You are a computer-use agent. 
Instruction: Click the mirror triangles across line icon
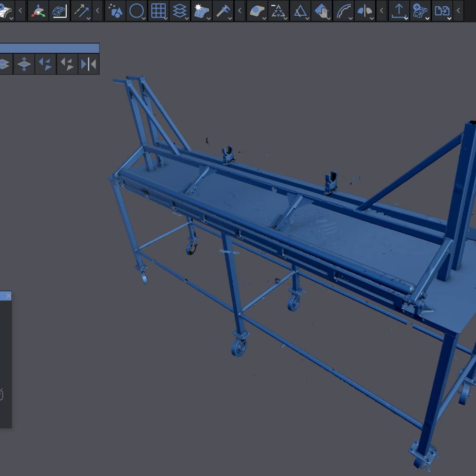click(89, 64)
